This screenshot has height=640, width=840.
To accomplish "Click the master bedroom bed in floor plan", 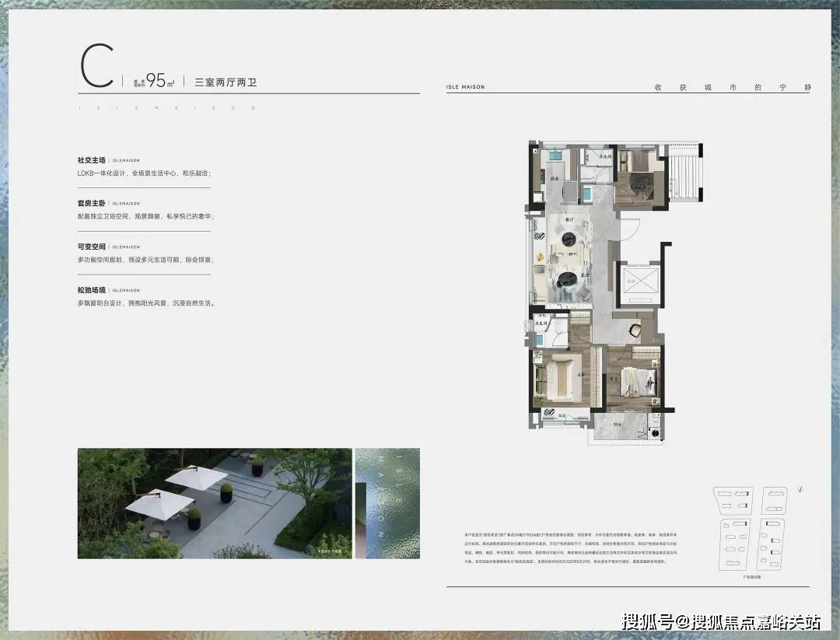I will 558,379.
